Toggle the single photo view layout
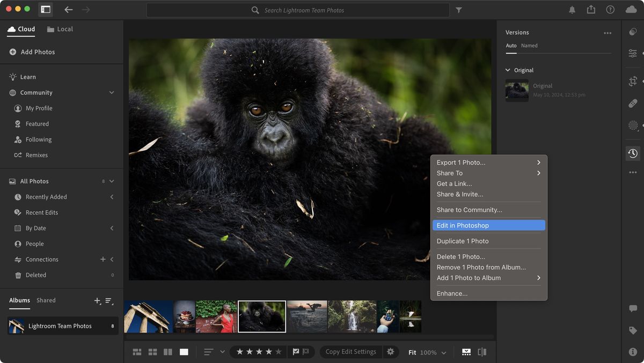Image resolution: width=644 pixels, height=363 pixels. tap(184, 351)
